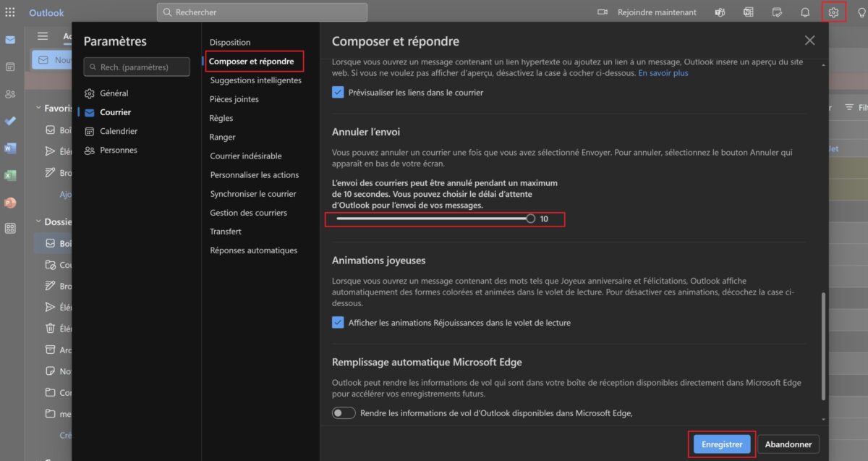
Task: Open the More apps icon below PowerPoint
Action: [x=10, y=228]
